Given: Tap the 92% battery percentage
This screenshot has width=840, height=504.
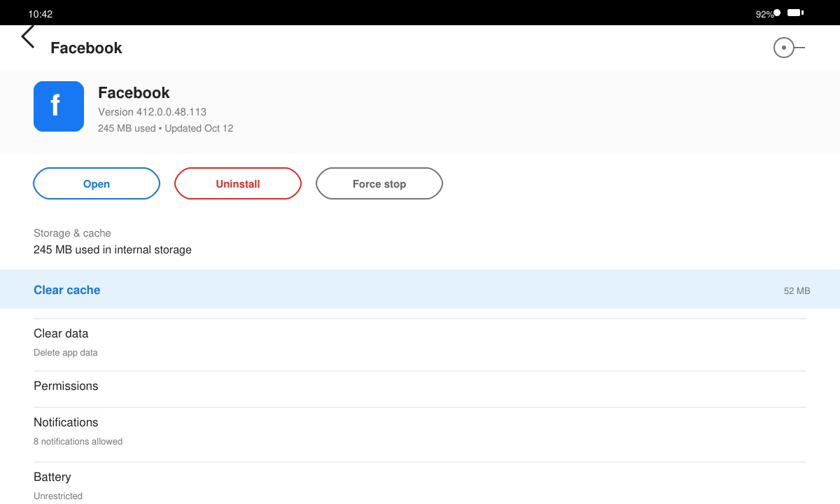Looking at the screenshot, I should (764, 14).
